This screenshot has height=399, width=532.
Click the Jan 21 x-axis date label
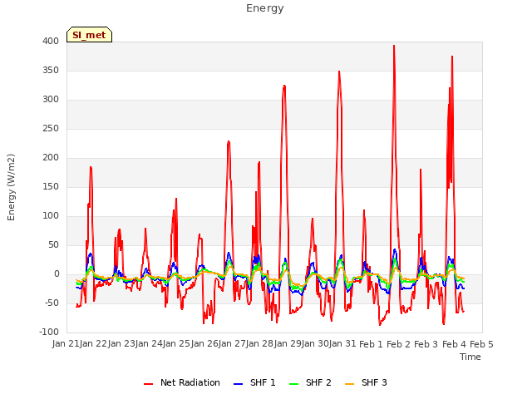[65, 344]
